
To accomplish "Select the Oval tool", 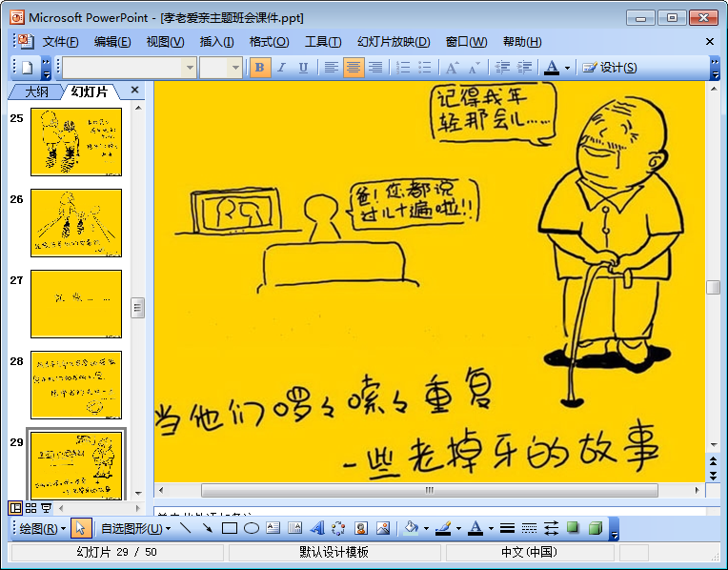I will 252,529.
